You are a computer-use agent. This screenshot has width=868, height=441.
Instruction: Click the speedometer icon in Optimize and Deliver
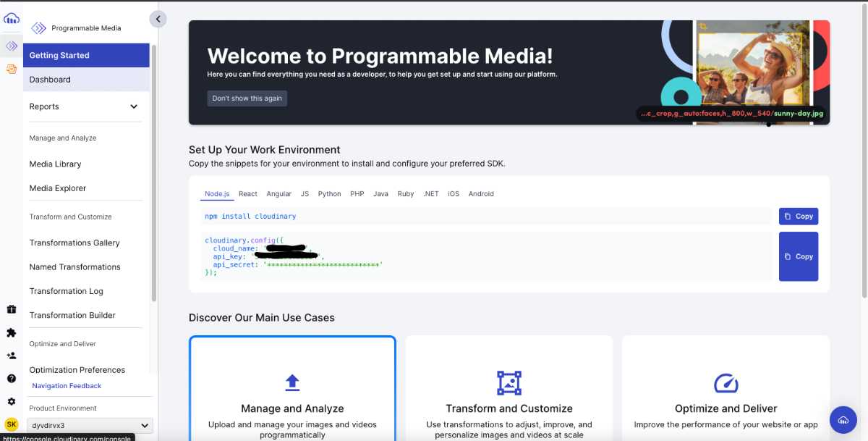[726, 382]
